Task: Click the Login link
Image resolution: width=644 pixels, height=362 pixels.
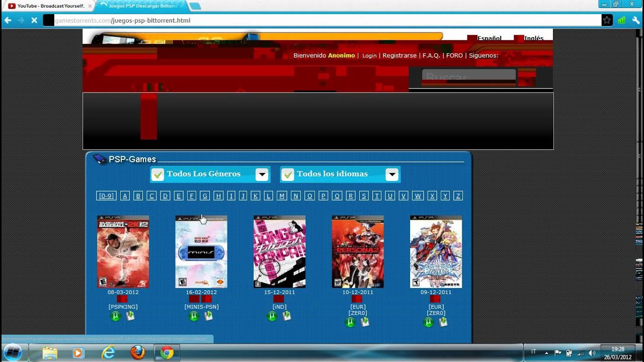Action: 369,56
